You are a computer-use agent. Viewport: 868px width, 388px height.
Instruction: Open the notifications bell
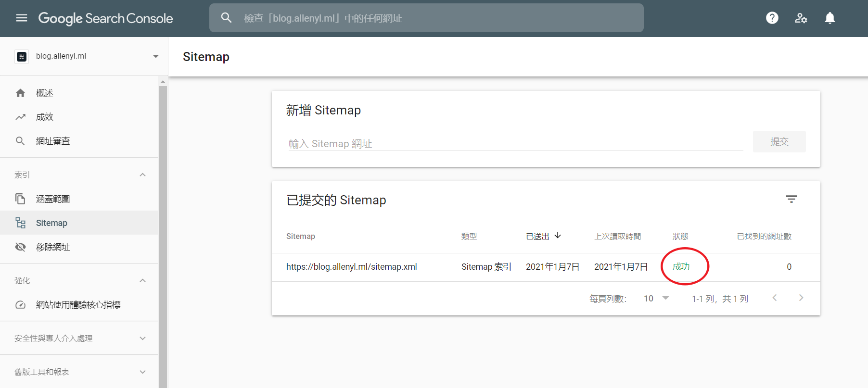(x=830, y=18)
